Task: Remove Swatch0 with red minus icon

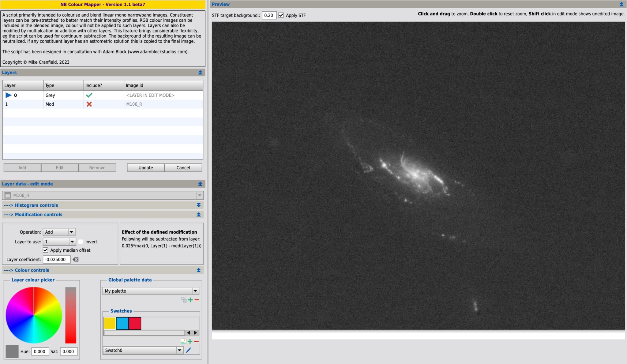Action: pyautogui.click(x=196, y=341)
